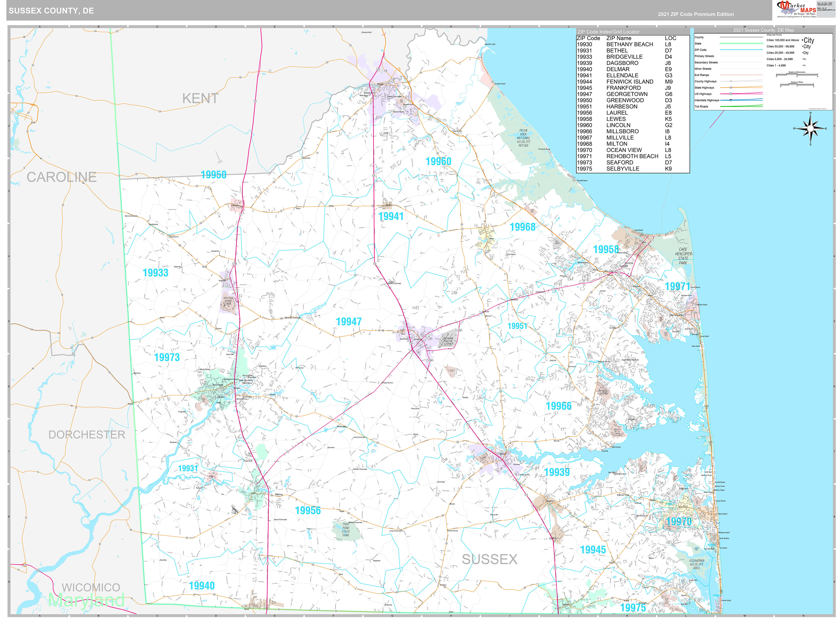Click the US Highways shield symbol in legend
This screenshot has height=618, width=840.
[731, 94]
